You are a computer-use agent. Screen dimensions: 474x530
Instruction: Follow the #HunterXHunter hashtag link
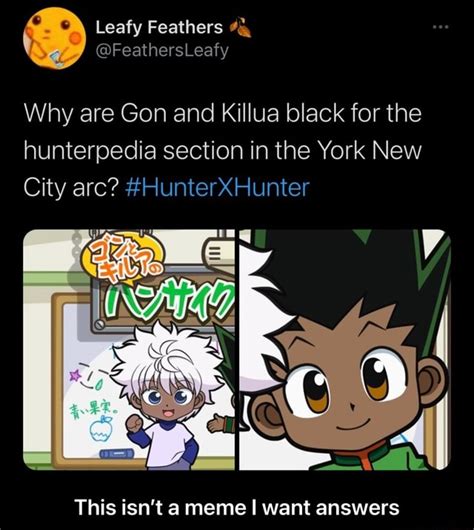217,188
